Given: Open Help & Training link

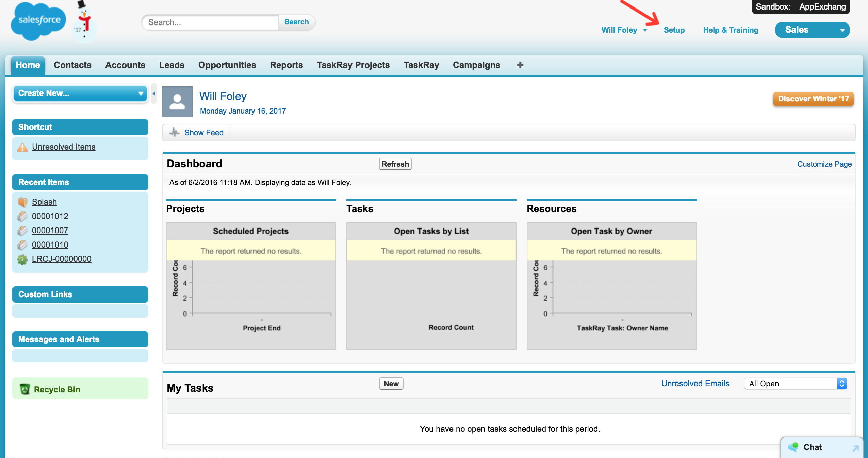Looking at the screenshot, I should pos(731,30).
